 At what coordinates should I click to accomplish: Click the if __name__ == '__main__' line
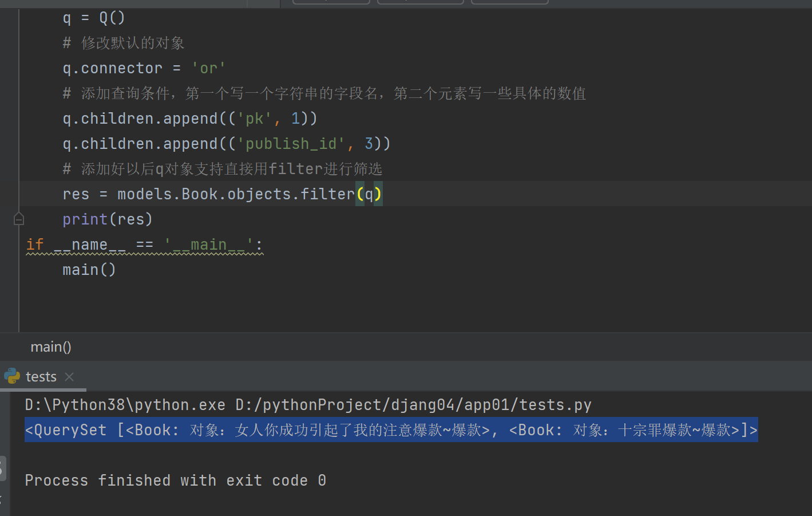pyautogui.click(x=145, y=245)
